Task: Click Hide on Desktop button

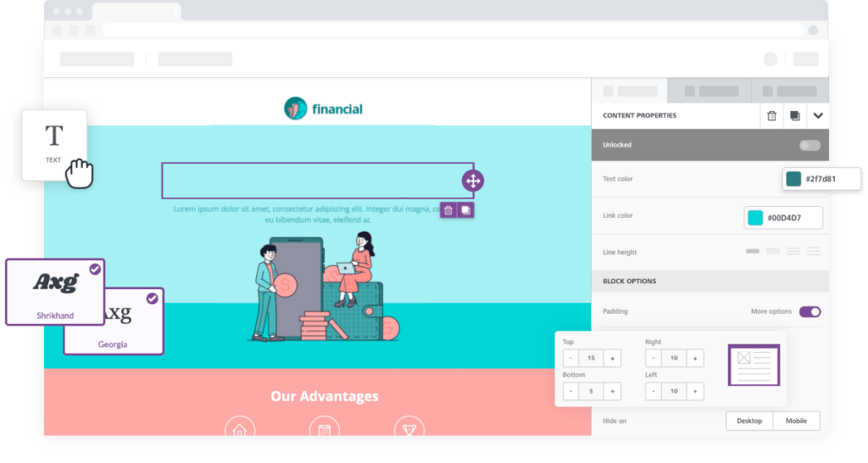Action: [749, 421]
